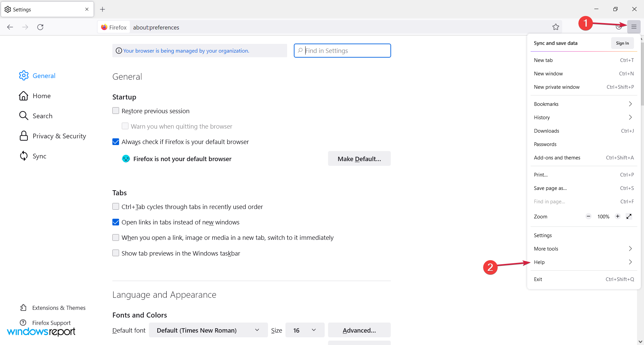Click the Find in page... entry
Viewport: 644px width, 345px height.
pos(584,202)
